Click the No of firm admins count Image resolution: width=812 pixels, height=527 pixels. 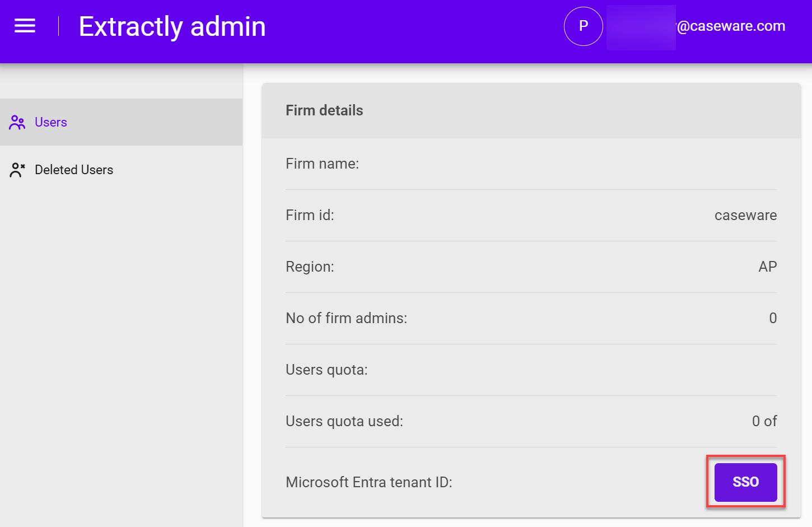pos(773,318)
